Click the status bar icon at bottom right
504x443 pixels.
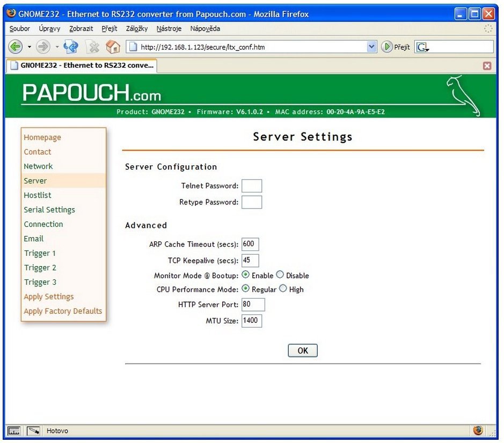click(478, 430)
